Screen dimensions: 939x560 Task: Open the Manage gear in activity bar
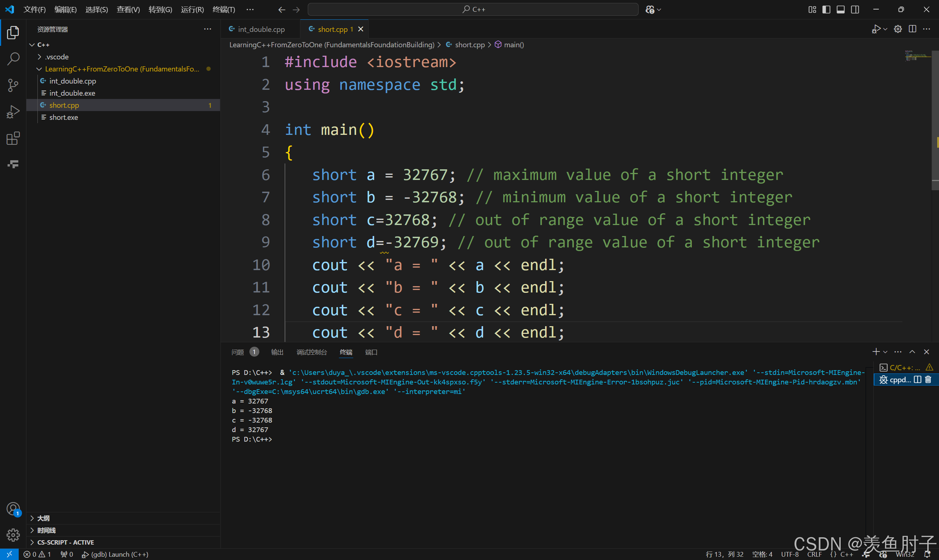tap(13, 534)
